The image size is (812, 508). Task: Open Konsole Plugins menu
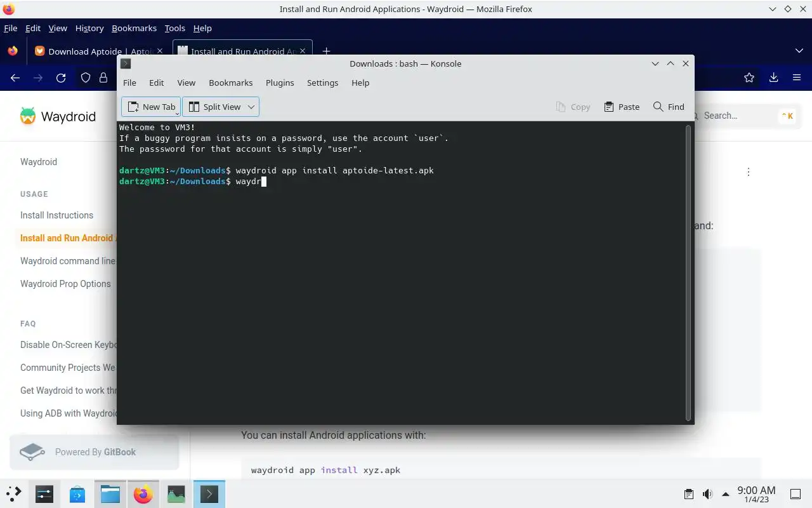(x=280, y=83)
